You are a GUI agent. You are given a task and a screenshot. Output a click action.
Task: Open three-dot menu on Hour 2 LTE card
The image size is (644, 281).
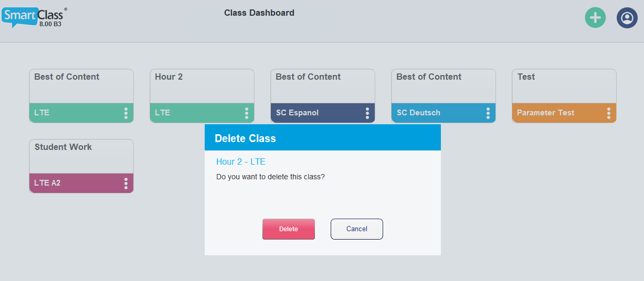coord(247,113)
